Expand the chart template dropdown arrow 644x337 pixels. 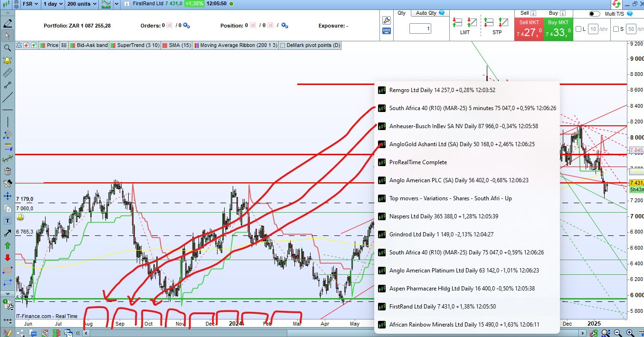point(116,4)
